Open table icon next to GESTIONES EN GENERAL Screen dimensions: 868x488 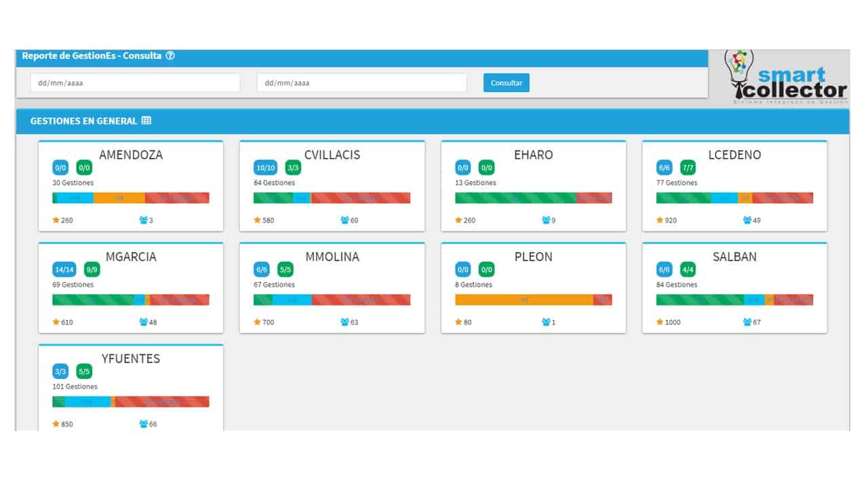coord(146,121)
